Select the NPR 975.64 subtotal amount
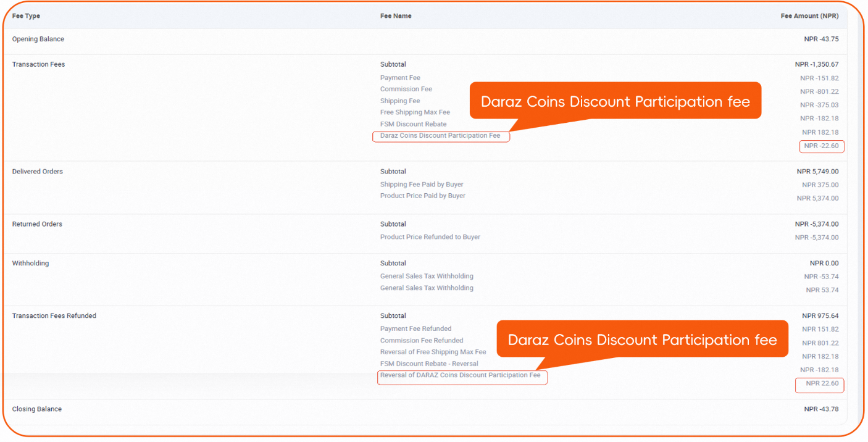 tap(820, 316)
